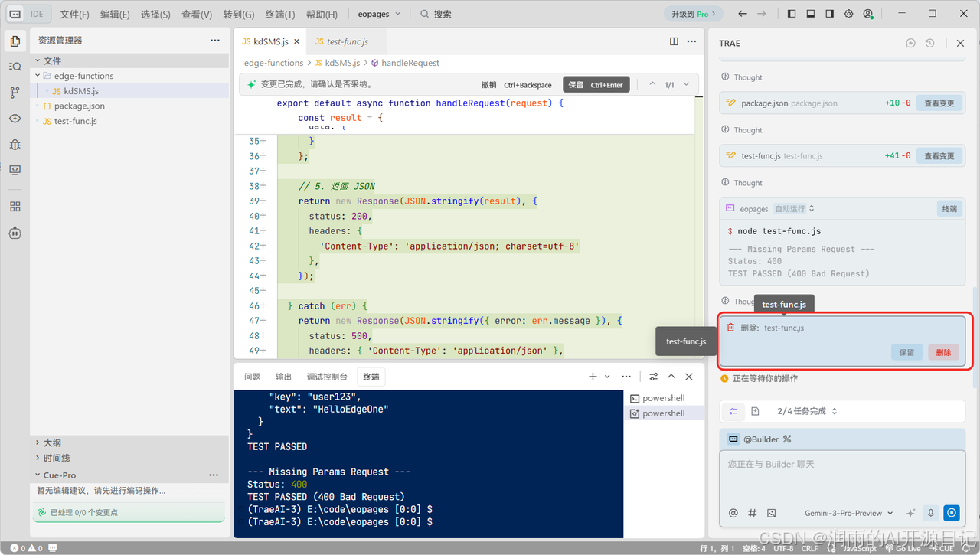
Task: Open the 终端(T) menu
Action: pyautogui.click(x=280, y=14)
